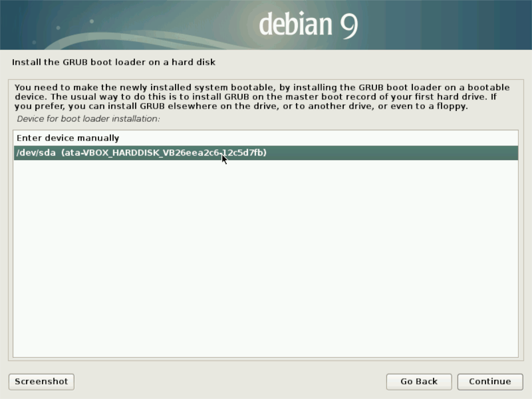The image size is (532, 399).
Task: Click the "Install the GRUB boot loader" title
Action: [x=113, y=62]
